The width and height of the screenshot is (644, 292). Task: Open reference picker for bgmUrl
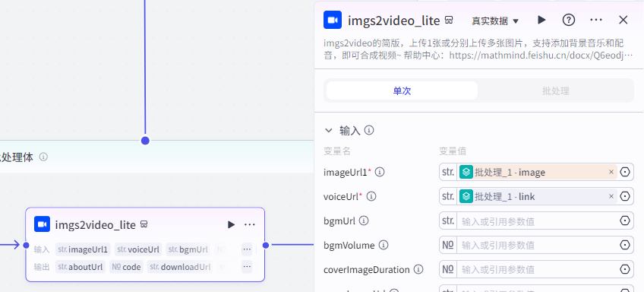pos(625,221)
